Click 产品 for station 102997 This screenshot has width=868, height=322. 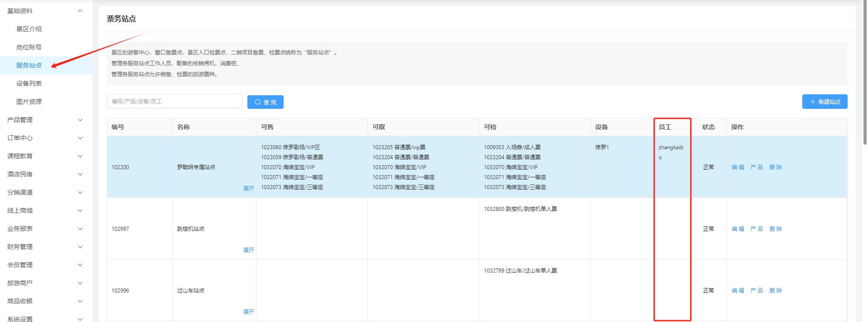click(756, 229)
